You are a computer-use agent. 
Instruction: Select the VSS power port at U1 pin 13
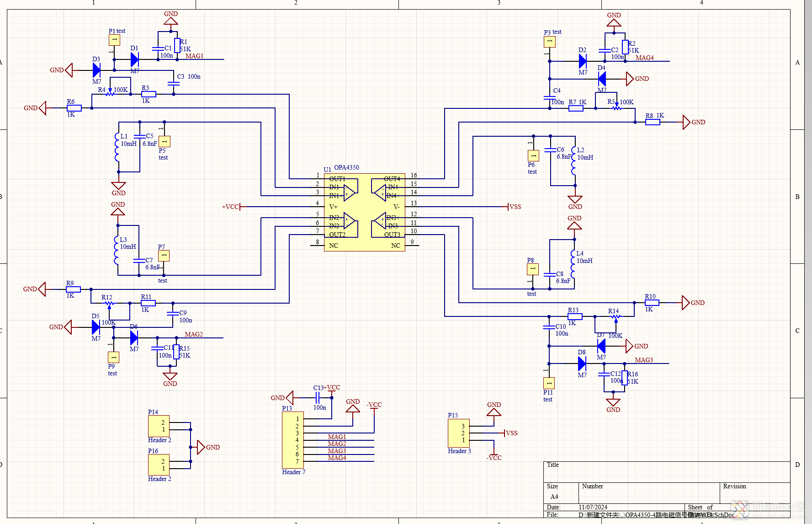[x=515, y=207]
